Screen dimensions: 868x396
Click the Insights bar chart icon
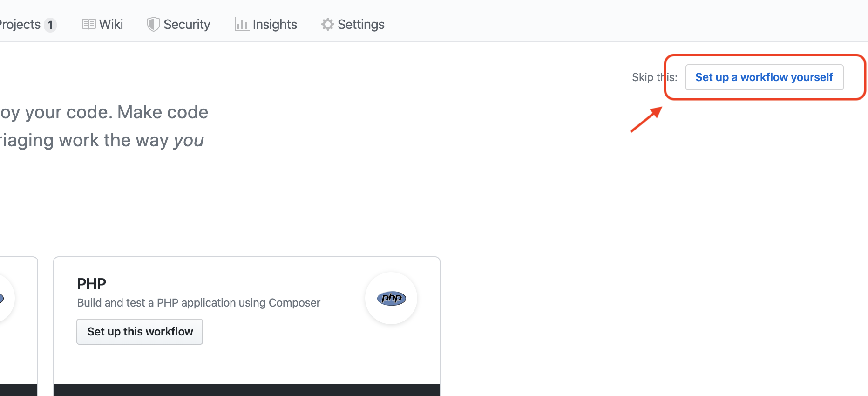(241, 24)
